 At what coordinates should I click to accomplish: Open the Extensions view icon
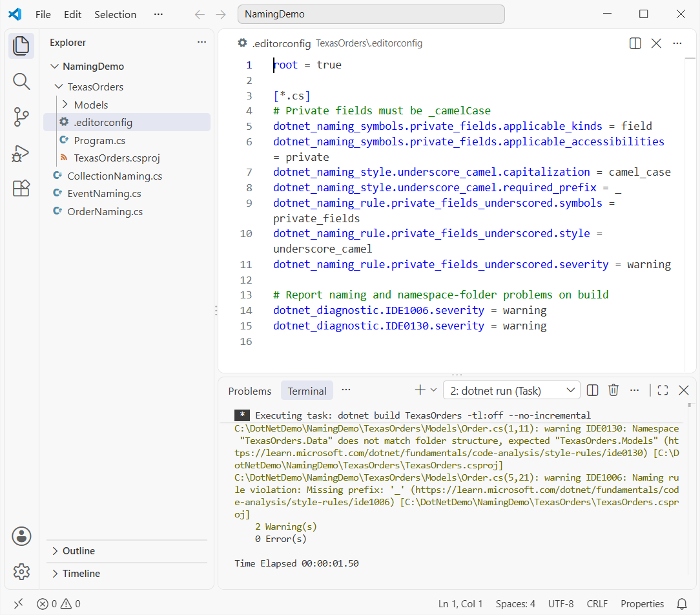[21, 189]
